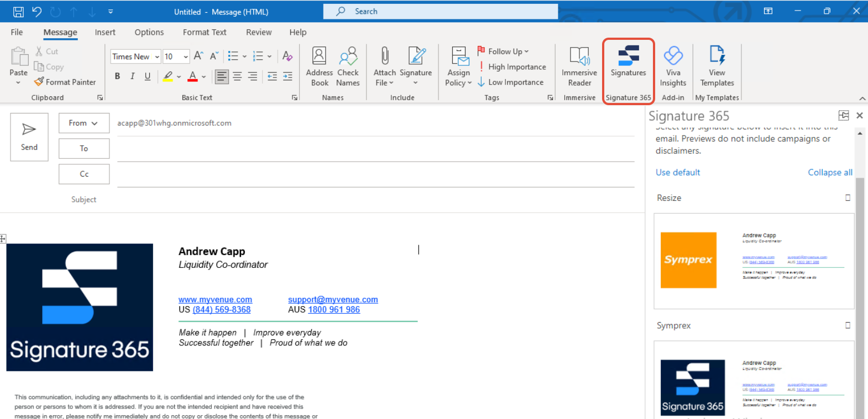Open the font size dropdown
The image size is (868, 419).
coord(186,56)
